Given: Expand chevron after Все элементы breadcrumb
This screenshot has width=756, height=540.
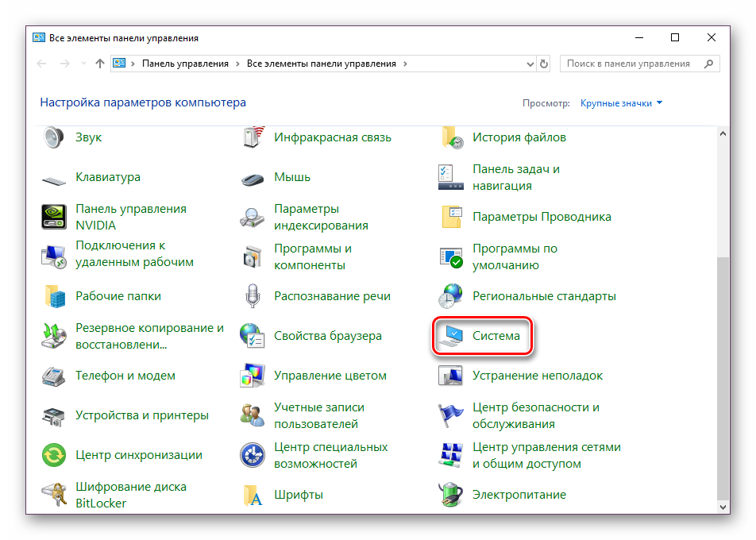Looking at the screenshot, I should tap(405, 64).
